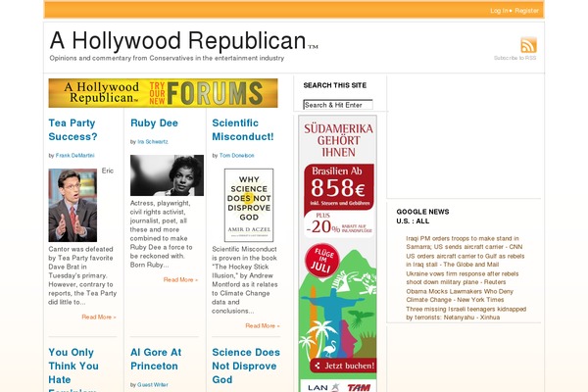Open the Tea Party Success? article title
This screenshot has width=588, height=392.
click(73, 129)
